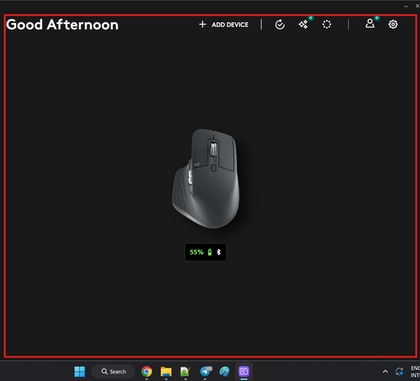
Task: Open the globe app taskbar icon
Action: coord(225,371)
